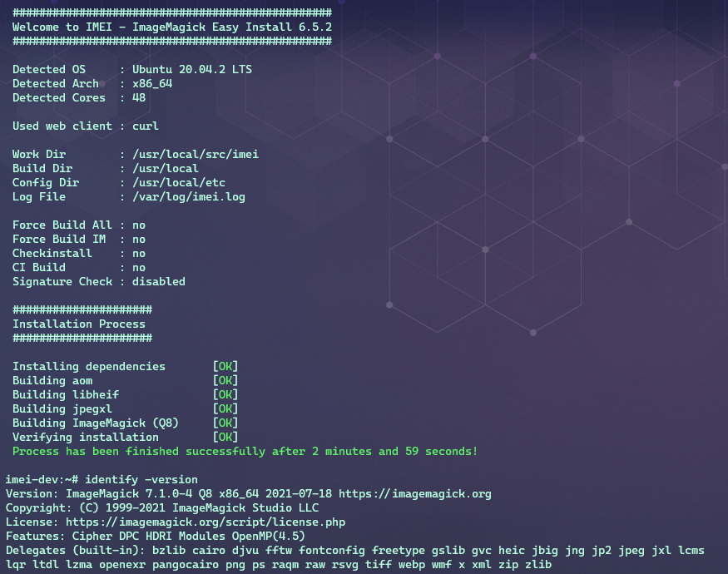728x574 pixels.
Task: Select the Work Dir path /usr/local/src/imei
Action: [196, 154]
